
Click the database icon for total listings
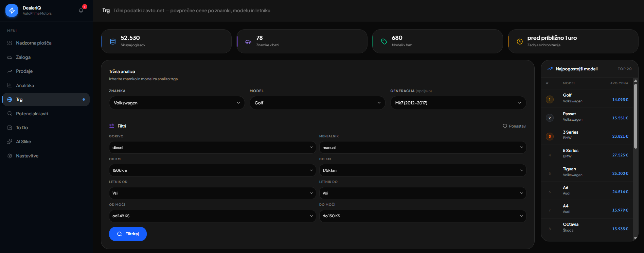tap(113, 41)
